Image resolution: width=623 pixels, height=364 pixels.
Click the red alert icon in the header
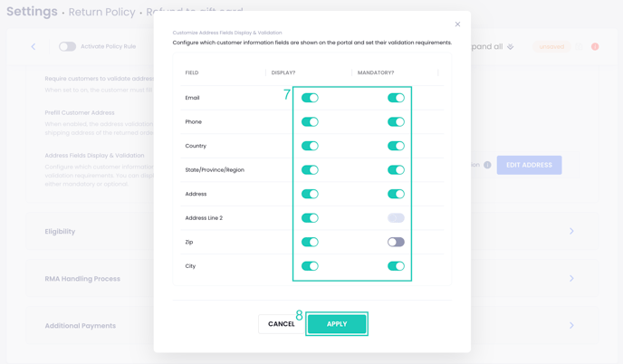595,46
